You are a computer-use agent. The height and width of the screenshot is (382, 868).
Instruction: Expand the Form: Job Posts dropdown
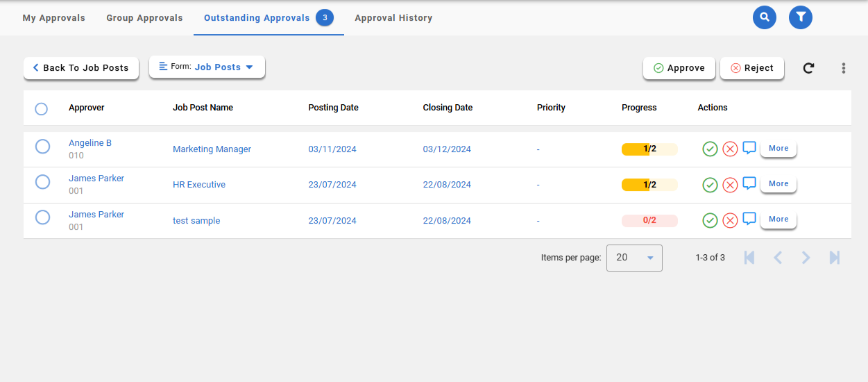pos(207,67)
